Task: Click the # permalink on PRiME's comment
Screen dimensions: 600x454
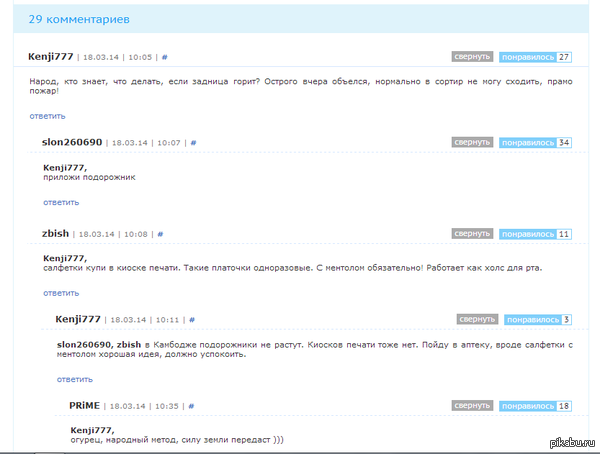Action: (191, 406)
